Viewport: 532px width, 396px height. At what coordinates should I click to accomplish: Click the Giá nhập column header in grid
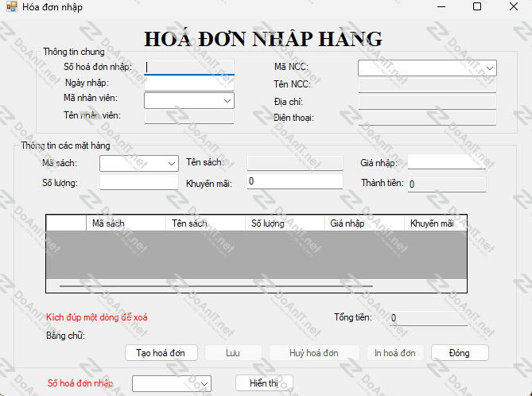point(363,223)
